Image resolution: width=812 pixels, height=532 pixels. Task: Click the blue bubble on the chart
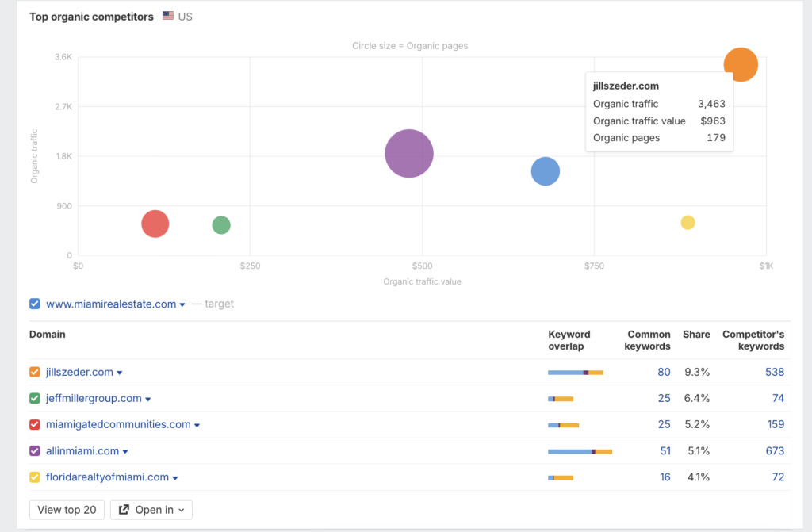coord(545,171)
